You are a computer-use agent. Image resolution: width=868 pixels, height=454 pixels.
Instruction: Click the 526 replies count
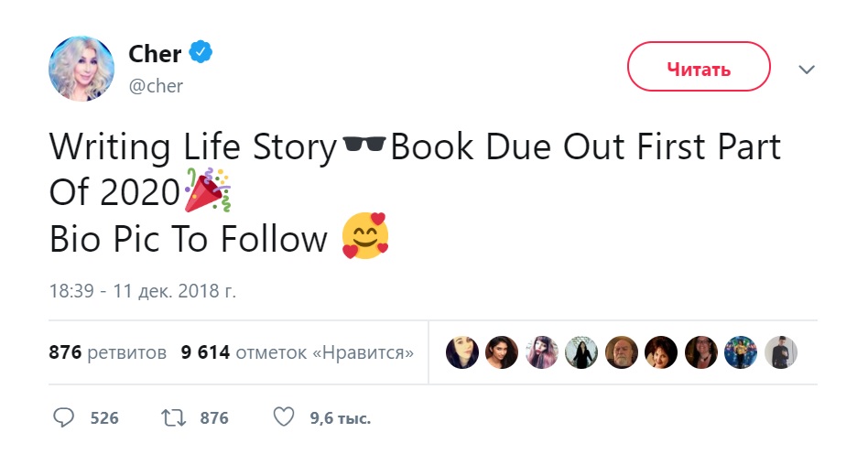pyautogui.click(x=104, y=418)
